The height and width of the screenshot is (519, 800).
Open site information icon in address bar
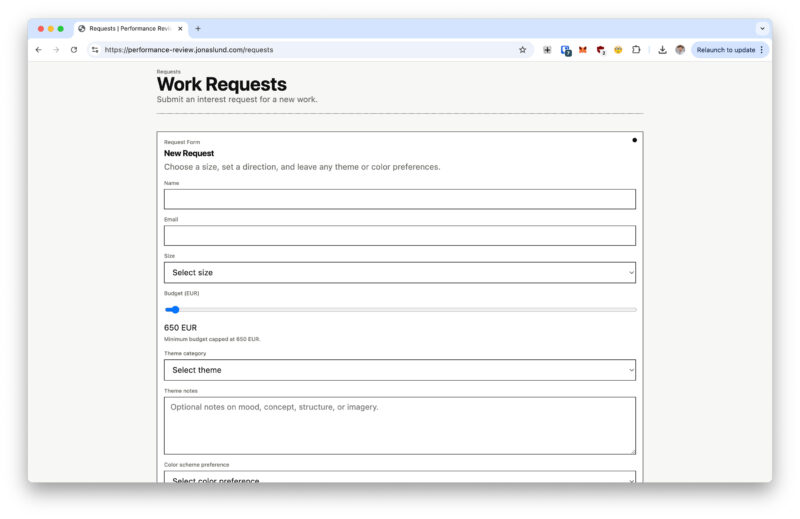click(x=95, y=50)
